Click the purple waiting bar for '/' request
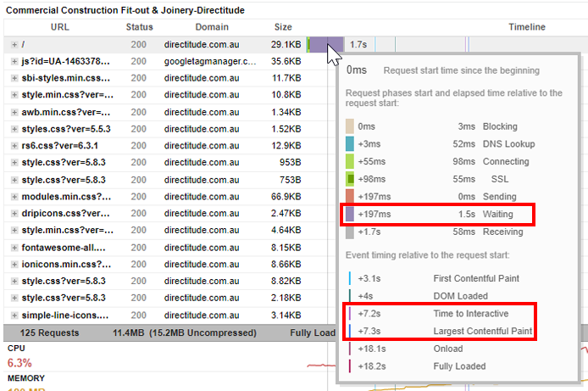 326,45
